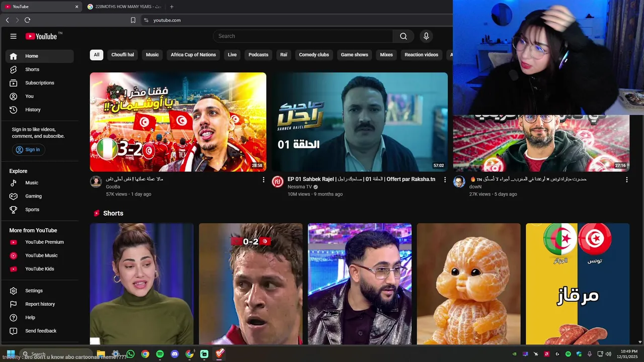The width and height of the screenshot is (644, 362).
Task: Open options menu for Sahbek Rajel video
Action: (445, 179)
